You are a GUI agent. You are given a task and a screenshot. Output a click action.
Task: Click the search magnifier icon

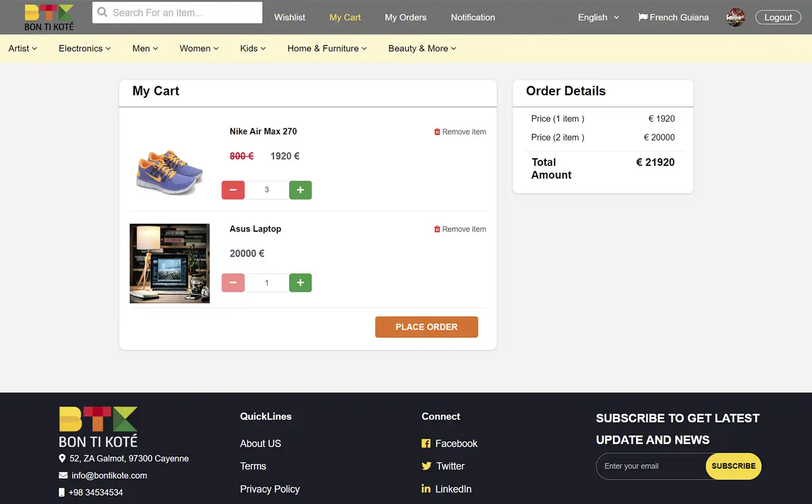tap(102, 12)
